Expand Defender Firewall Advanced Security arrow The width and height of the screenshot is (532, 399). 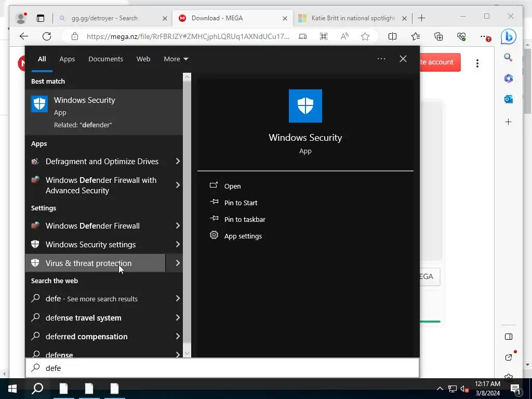pos(178,185)
